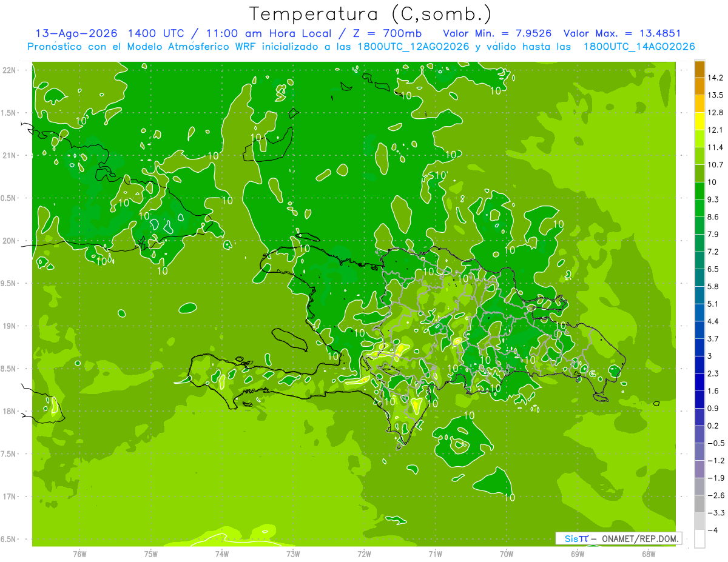Click the legend value "5.8"
The width and height of the screenshot is (728, 562).
(x=713, y=286)
